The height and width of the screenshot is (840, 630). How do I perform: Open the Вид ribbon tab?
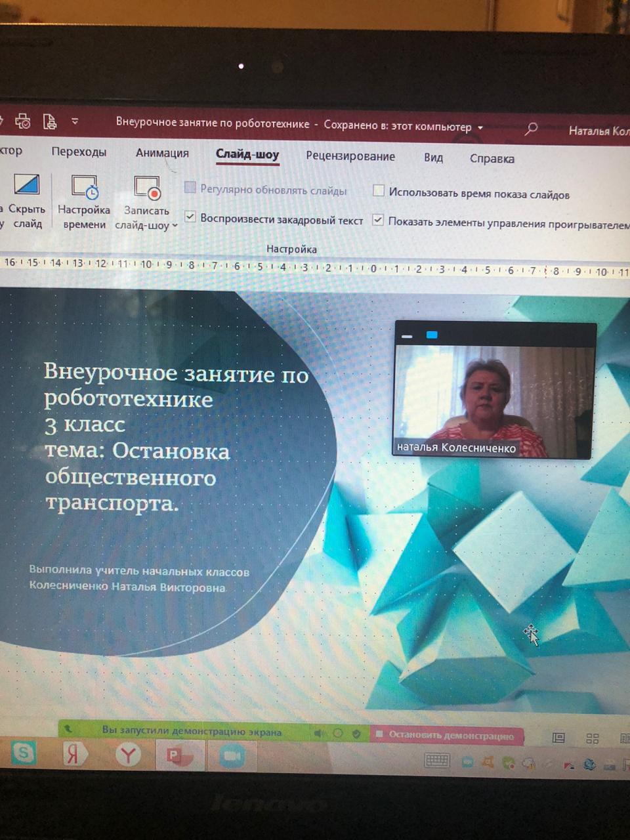point(433,157)
